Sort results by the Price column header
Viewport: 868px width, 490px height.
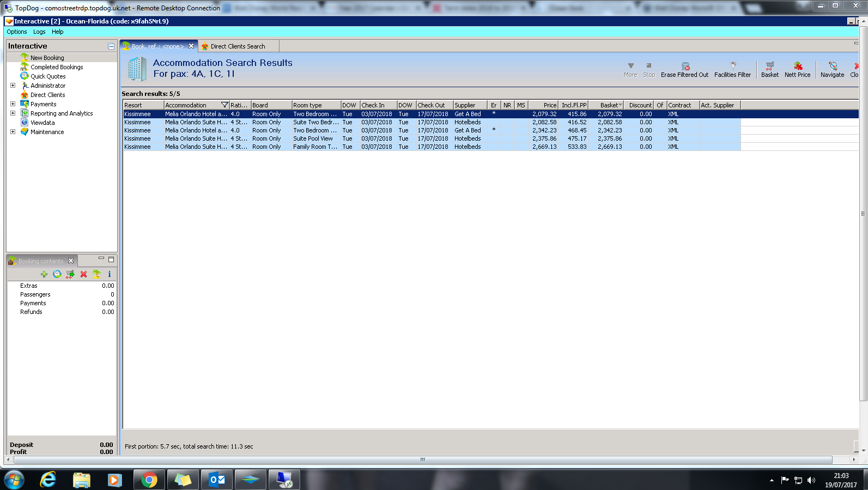[543, 105]
